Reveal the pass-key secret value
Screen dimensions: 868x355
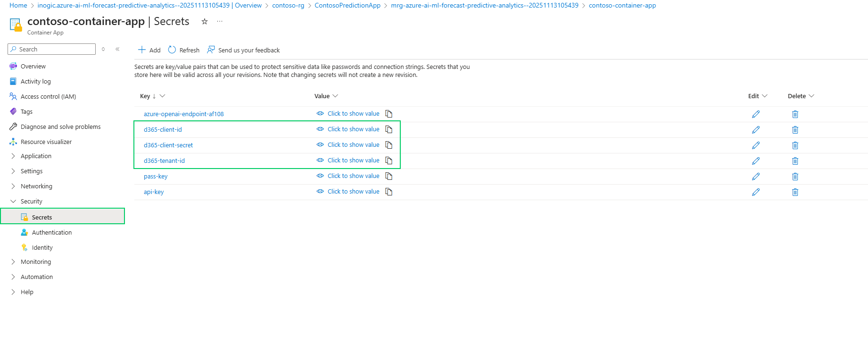[353, 176]
